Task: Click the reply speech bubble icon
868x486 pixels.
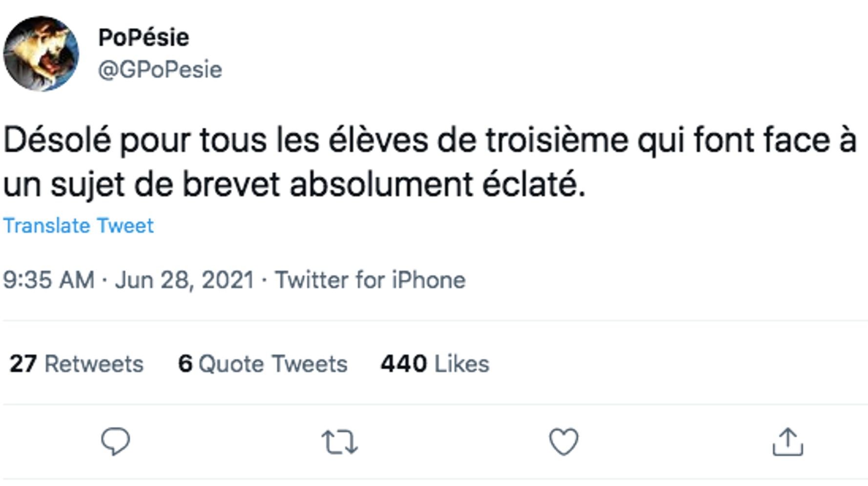Action: coord(115,441)
